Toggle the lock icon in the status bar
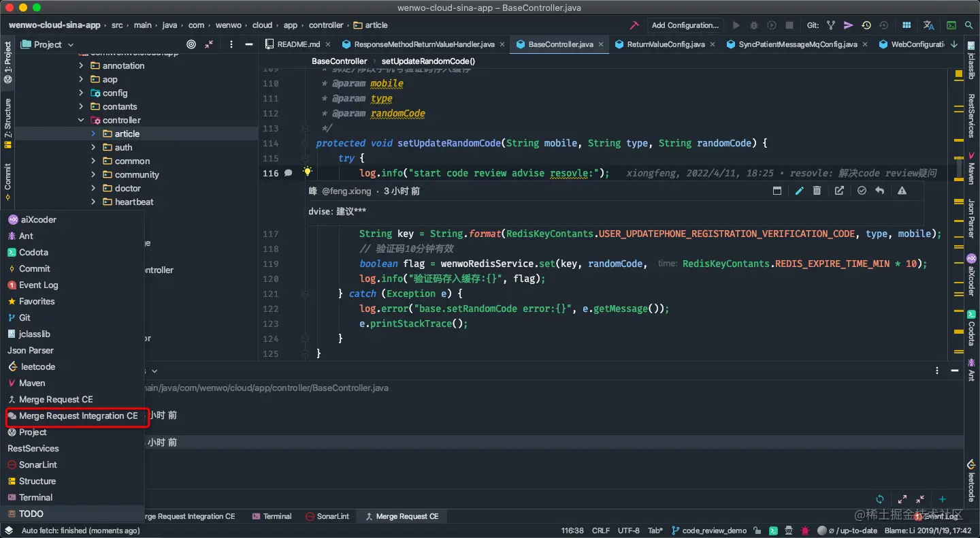Image resolution: width=980 pixels, height=538 pixels. point(757,530)
